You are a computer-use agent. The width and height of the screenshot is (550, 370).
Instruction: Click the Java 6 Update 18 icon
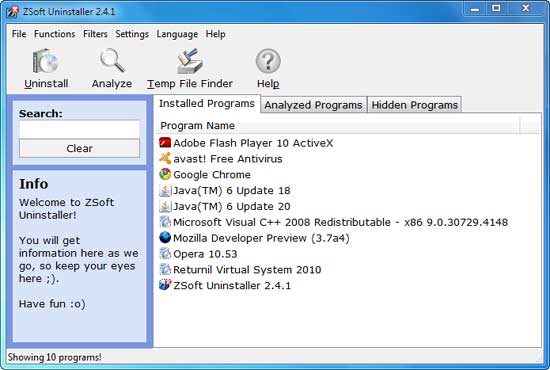coord(165,190)
